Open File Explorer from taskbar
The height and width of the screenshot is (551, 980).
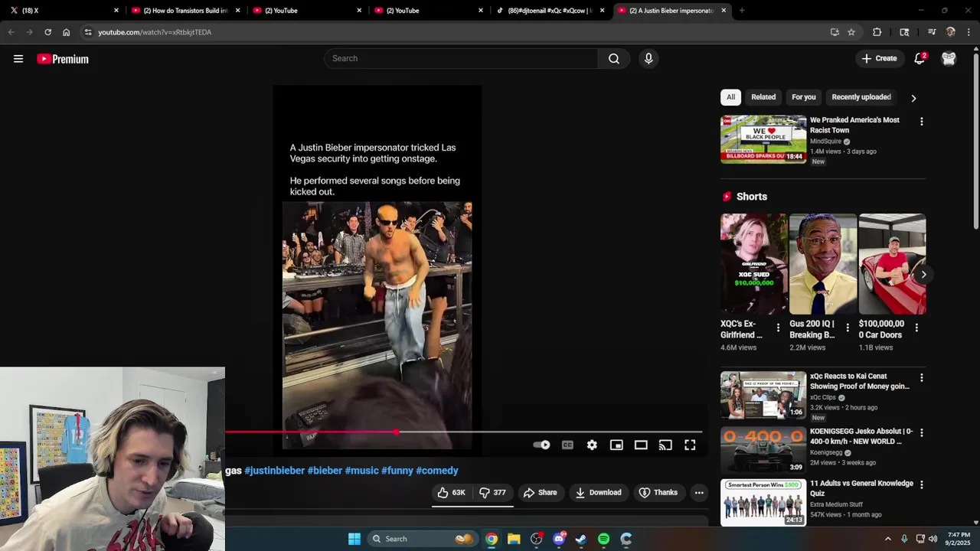point(514,539)
